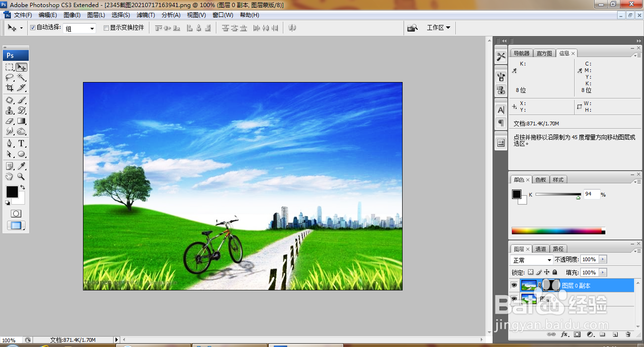Click the Link layers icon
The width and height of the screenshot is (644, 347).
point(551,334)
